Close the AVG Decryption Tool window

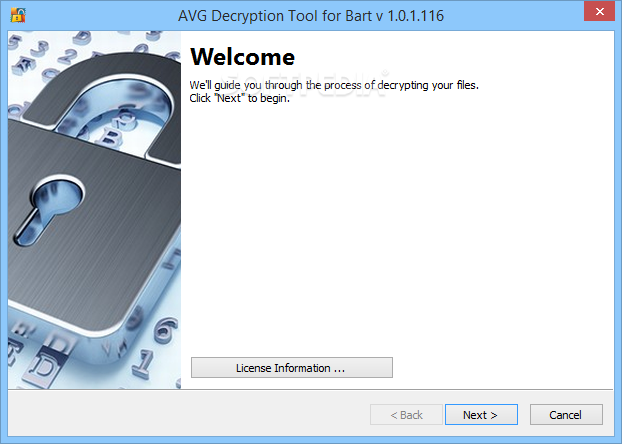click(x=599, y=12)
